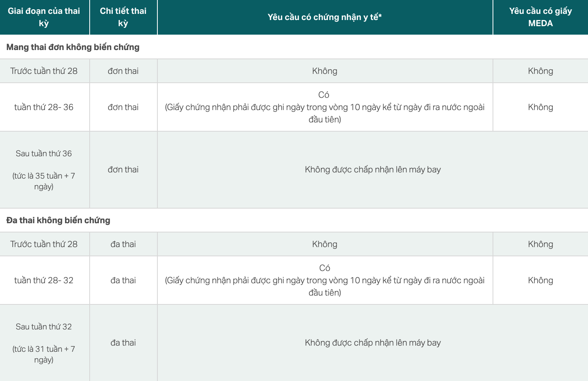Screen dimensions: 588x381
Task: Click the "Yêu cầu có giấy MEDA" header
Action: point(540,17)
